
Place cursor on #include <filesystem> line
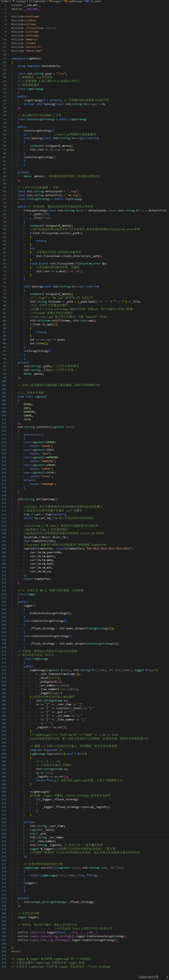33,28
